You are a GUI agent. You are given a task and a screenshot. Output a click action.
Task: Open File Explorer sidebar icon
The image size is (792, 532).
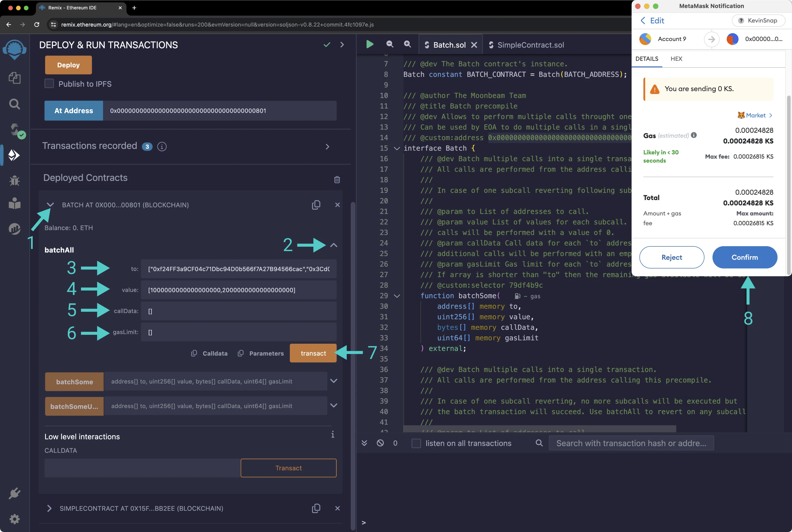pyautogui.click(x=15, y=78)
